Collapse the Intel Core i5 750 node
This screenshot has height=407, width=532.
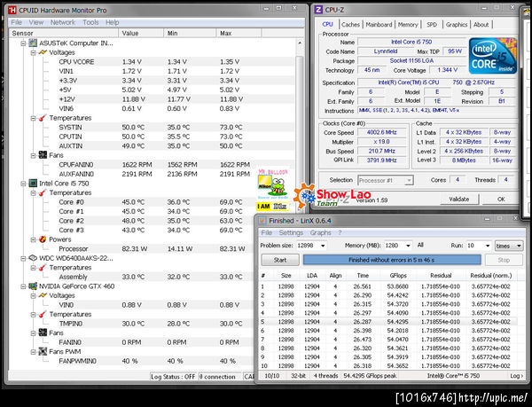pyautogui.click(x=23, y=184)
